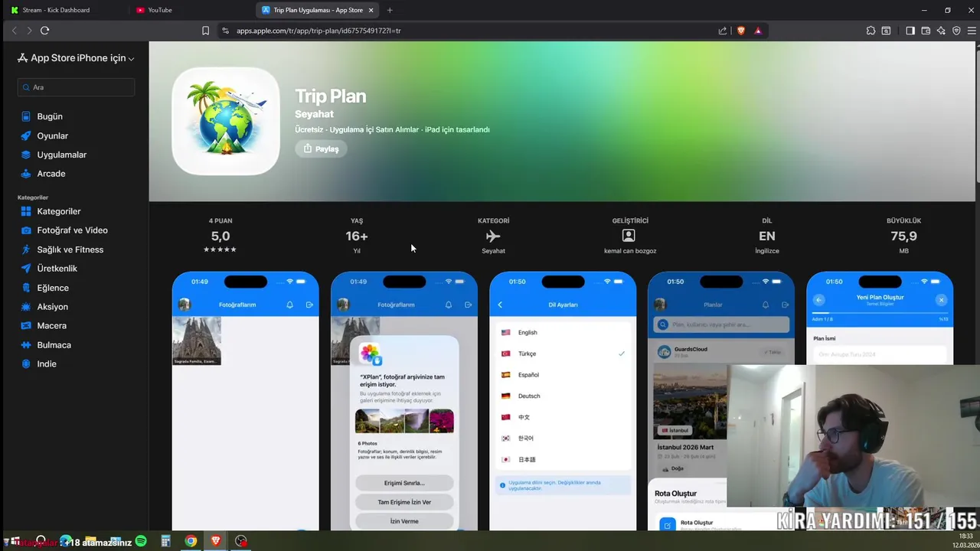Open Brave Rewards triangle icon
This screenshot has height=551, width=980.
click(758, 31)
